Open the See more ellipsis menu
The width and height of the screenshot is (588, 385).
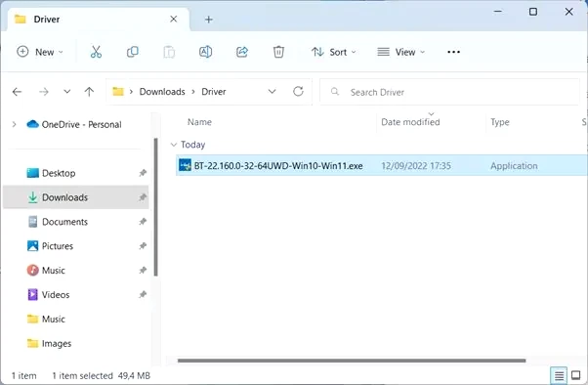[x=453, y=52]
